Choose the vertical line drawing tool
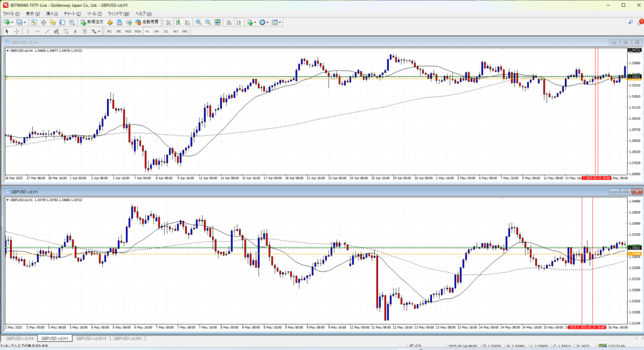Image resolution: width=644 pixels, height=350 pixels. (x=29, y=31)
